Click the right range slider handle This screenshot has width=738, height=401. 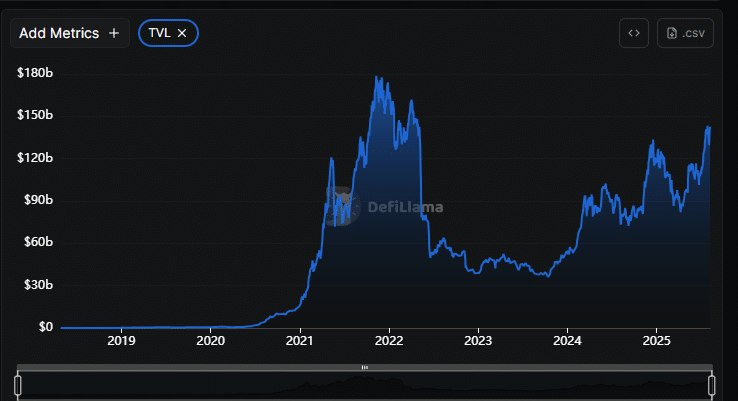pos(712,384)
